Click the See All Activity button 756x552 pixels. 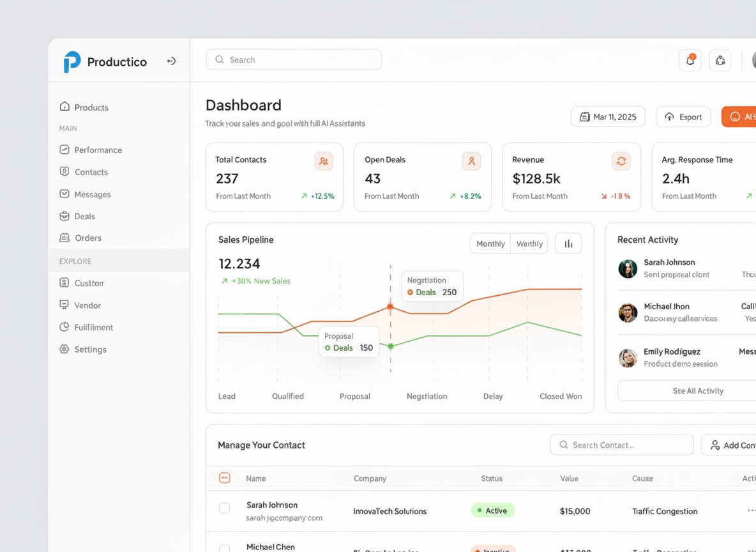[697, 391]
